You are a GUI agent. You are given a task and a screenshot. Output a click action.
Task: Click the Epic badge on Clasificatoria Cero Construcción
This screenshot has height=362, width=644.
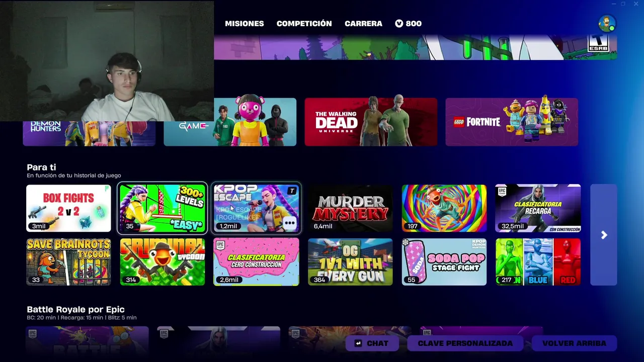coord(220,245)
